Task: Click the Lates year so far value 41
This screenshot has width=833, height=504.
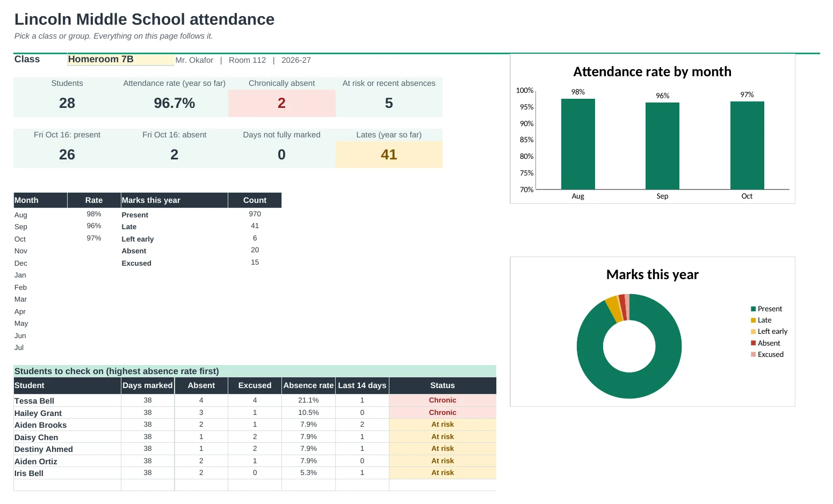Action: coord(389,155)
